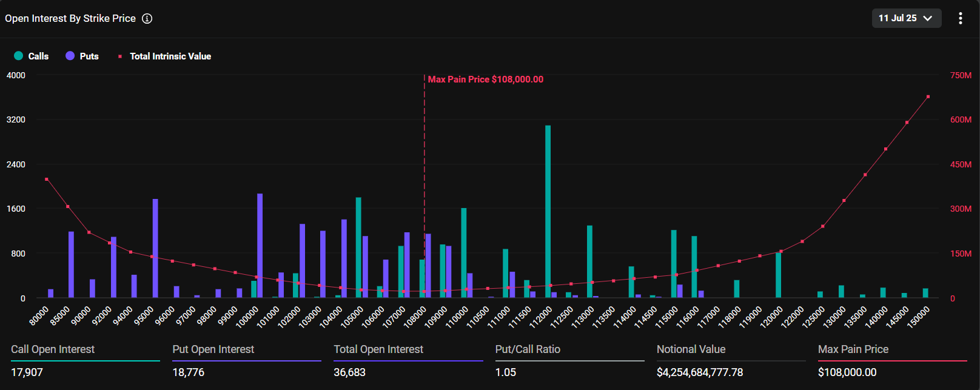The width and height of the screenshot is (980, 390).
Task: Hide the Total Intrinsic Value legend series
Action: (164, 56)
